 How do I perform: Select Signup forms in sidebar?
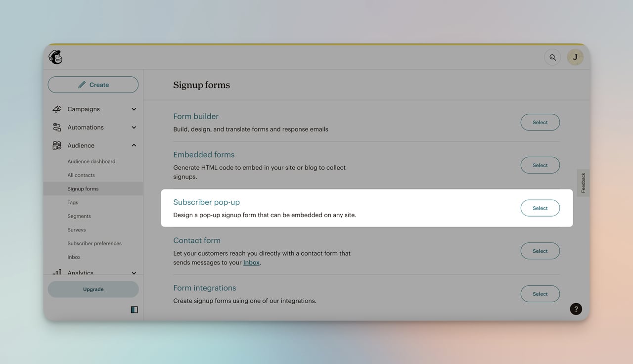point(93,188)
